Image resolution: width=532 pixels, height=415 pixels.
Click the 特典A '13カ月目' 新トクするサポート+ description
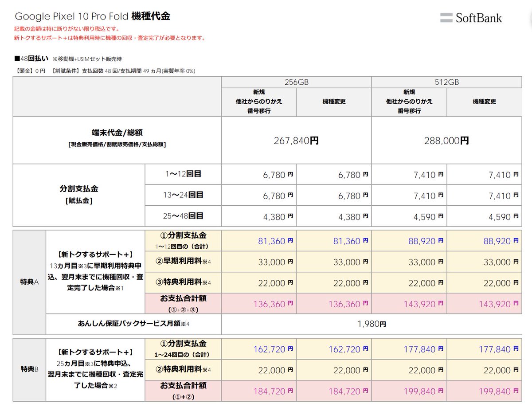tap(95, 271)
